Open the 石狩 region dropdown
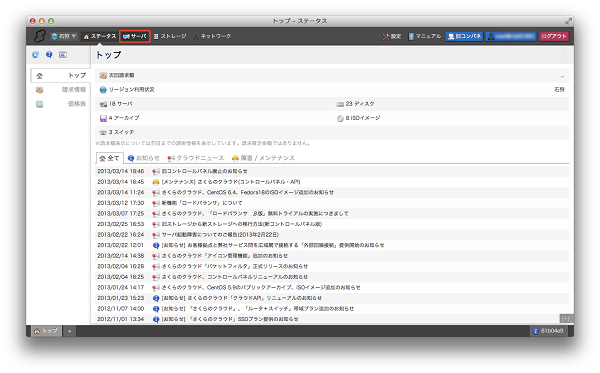 coord(64,36)
